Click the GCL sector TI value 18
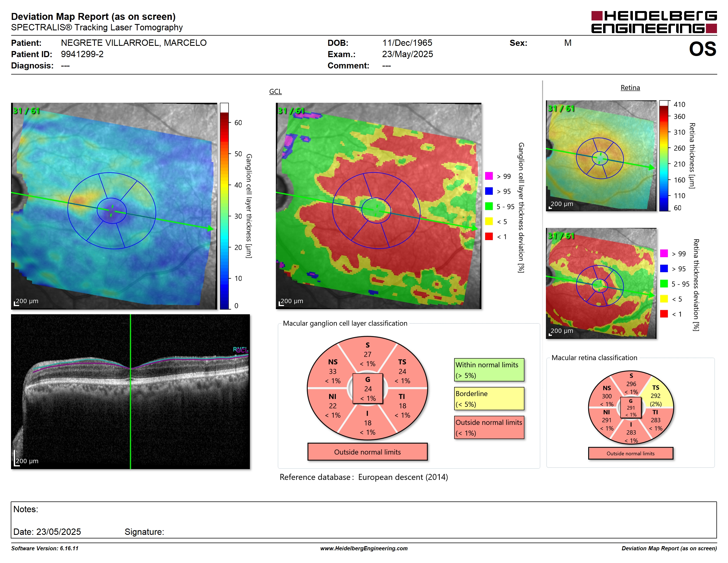Image resolution: width=728 pixels, height=563 pixels. point(402,406)
